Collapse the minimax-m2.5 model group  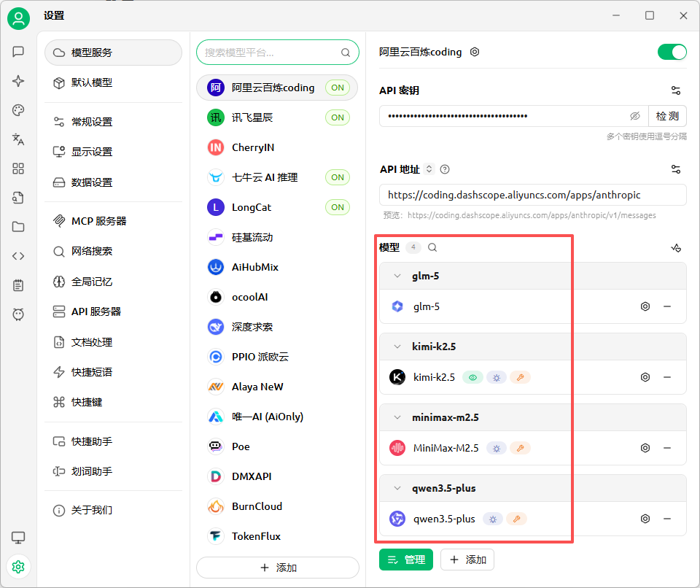point(397,417)
